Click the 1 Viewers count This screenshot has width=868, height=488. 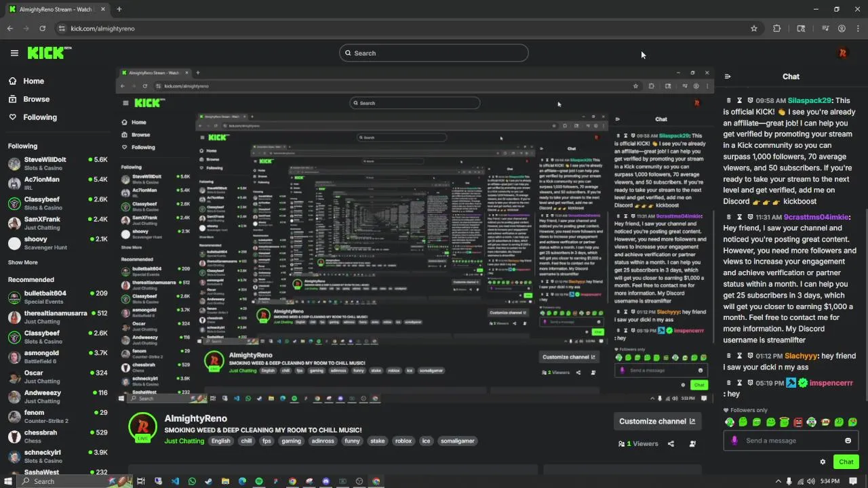pyautogui.click(x=639, y=444)
